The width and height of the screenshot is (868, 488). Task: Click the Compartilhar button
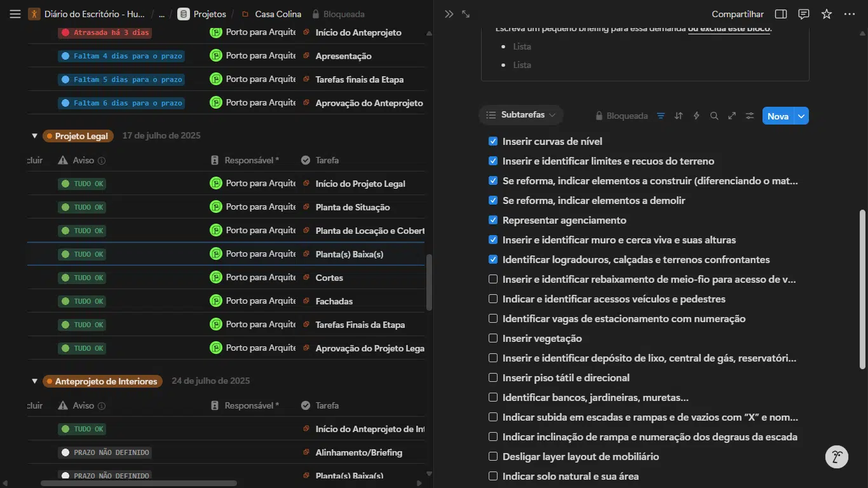pyautogui.click(x=738, y=14)
